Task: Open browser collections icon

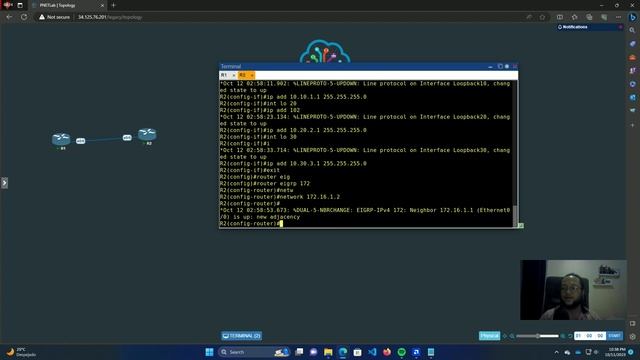Action: coord(589,17)
